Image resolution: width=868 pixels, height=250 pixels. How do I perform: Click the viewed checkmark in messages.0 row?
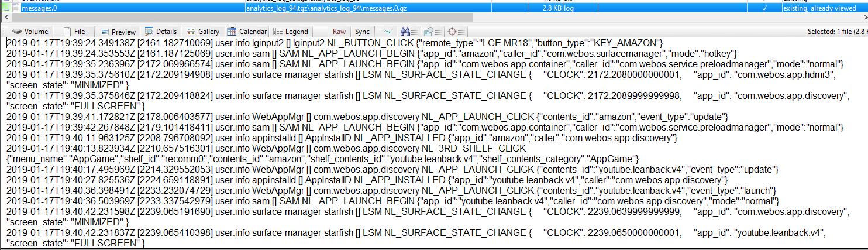764,9
